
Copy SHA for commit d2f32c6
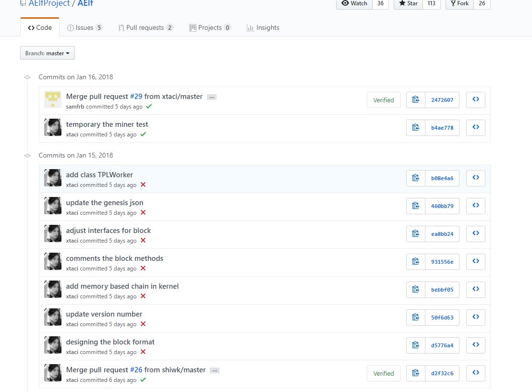(416, 373)
